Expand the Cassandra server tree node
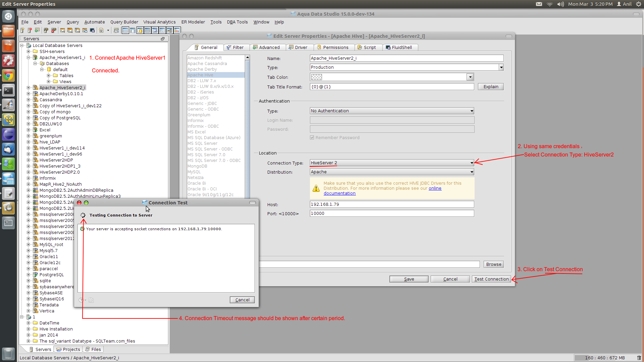The image size is (644, 362). [x=29, y=100]
